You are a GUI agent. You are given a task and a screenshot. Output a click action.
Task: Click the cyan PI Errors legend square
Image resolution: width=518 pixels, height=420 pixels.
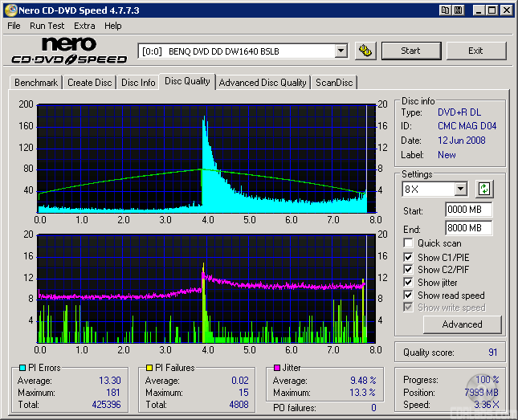pyautogui.click(x=22, y=368)
